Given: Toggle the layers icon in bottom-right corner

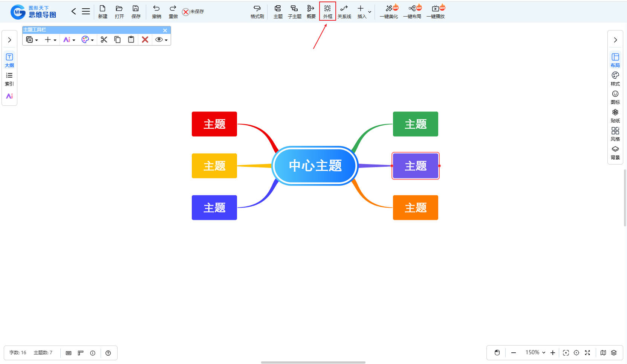Looking at the screenshot, I should click(x=614, y=353).
